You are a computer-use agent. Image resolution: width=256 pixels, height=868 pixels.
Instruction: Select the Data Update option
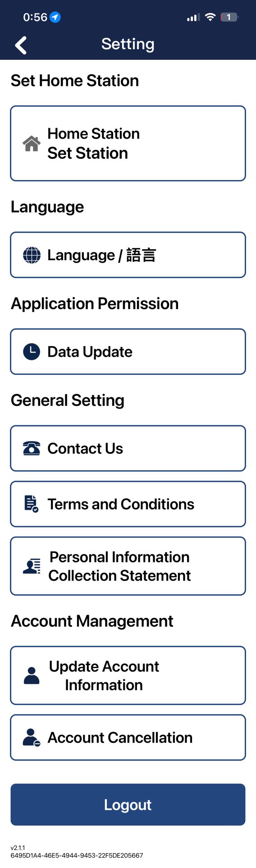(x=128, y=352)
